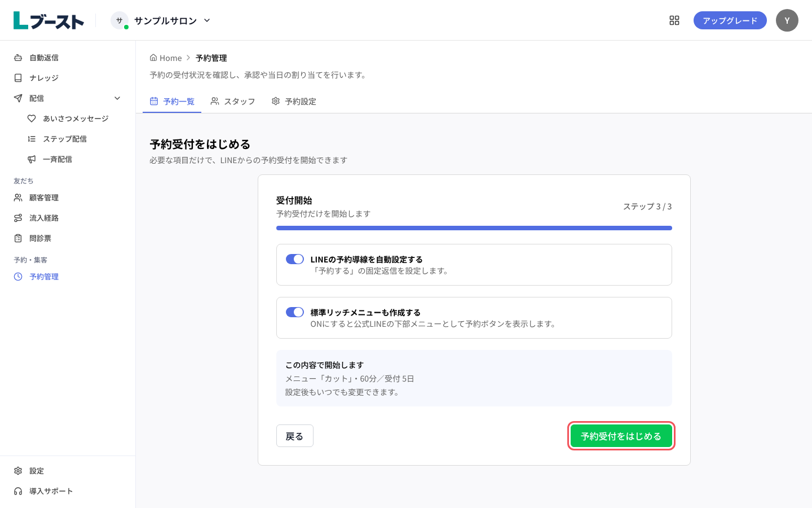Open 問診票 in the sidebar

[x=68, y=238]
